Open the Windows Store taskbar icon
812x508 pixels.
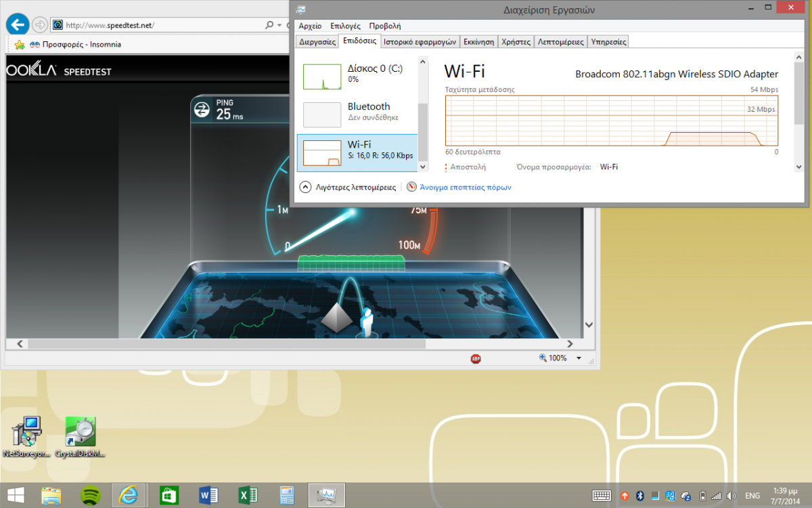[x=168, y=495]
